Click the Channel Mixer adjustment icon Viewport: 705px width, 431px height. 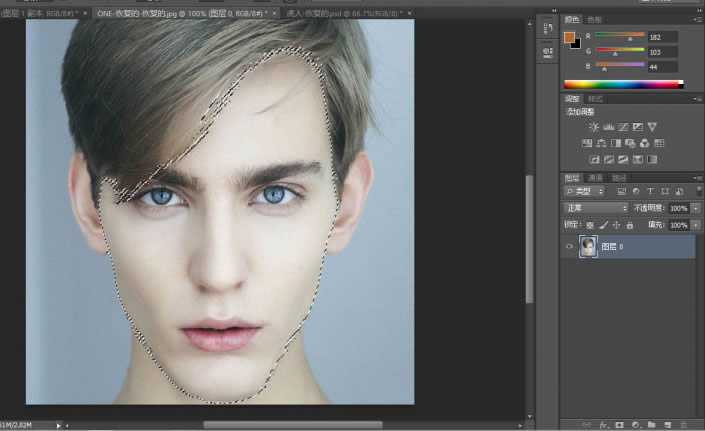tap(643, 143)
